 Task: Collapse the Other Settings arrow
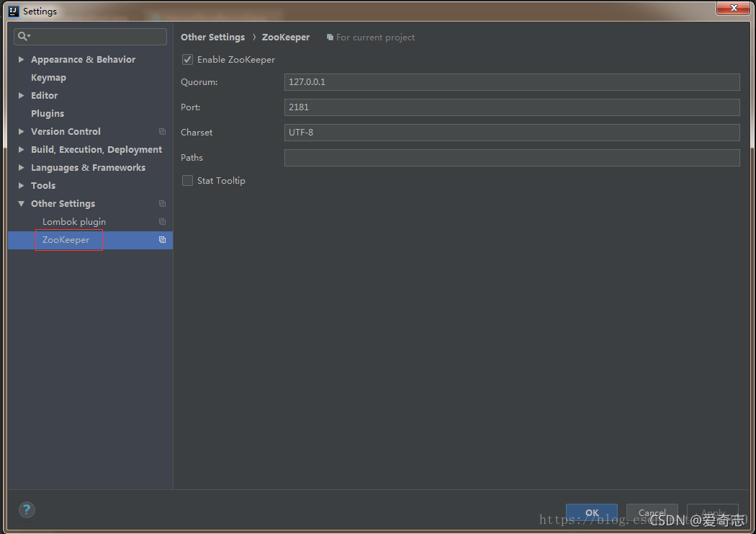[21, 203]
